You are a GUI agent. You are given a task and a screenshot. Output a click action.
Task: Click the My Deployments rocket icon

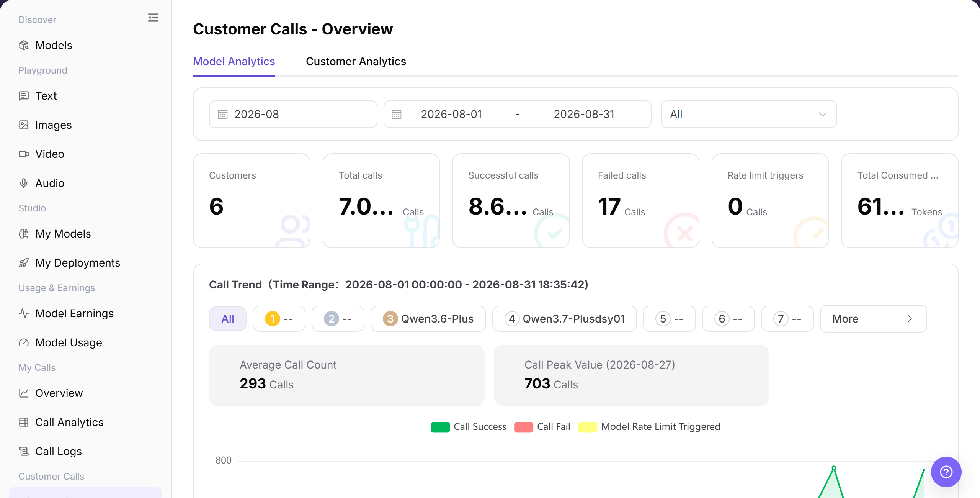coord(24,263)
